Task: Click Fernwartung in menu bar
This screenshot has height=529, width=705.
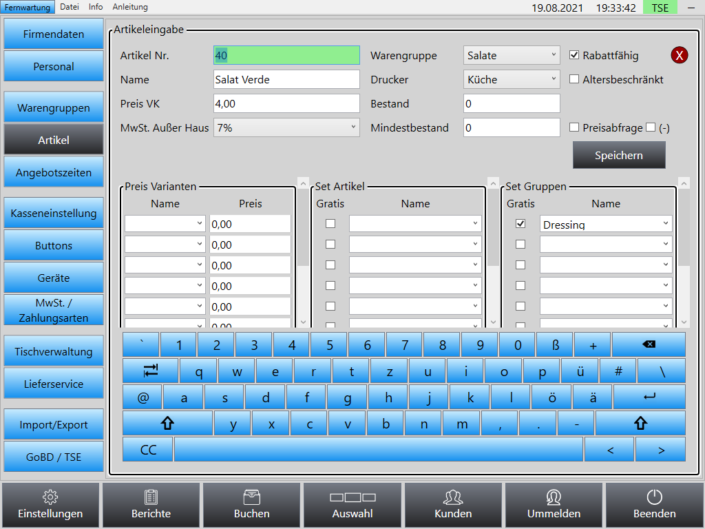Action: point(27,7)
